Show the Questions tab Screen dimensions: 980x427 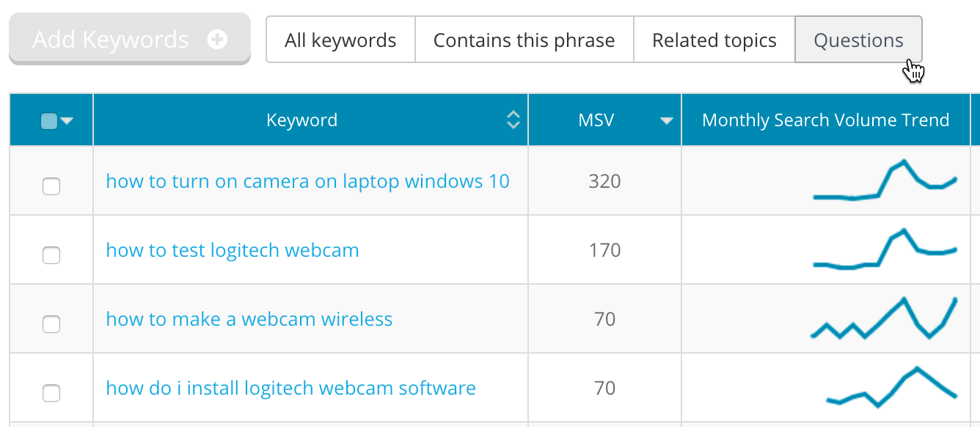(858, 40)
